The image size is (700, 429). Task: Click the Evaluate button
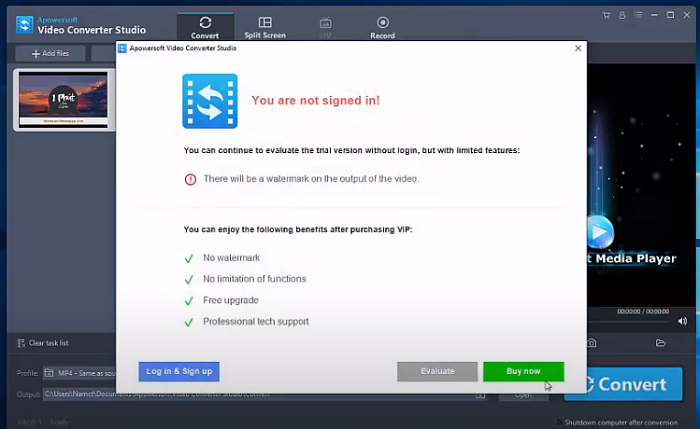click(x=437, y=371)
